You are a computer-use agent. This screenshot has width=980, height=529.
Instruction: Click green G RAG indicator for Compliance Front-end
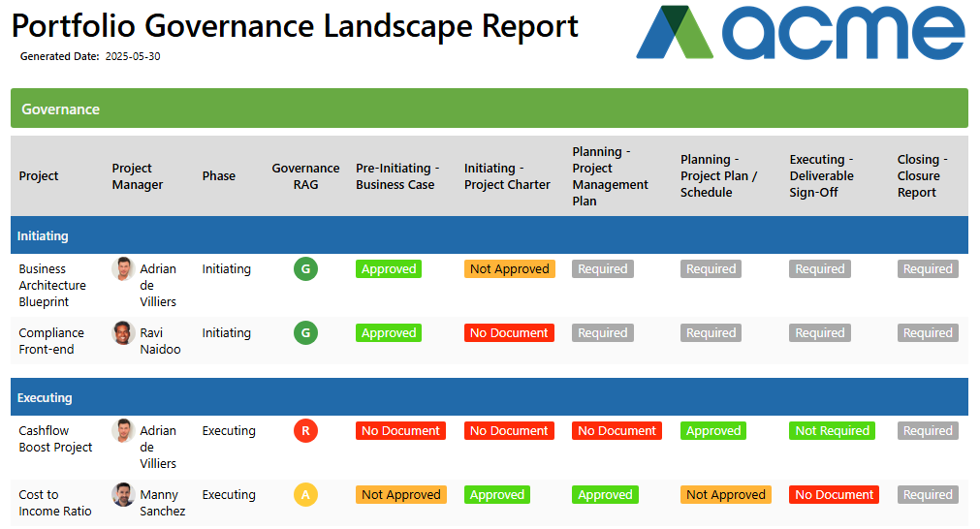pos(305,333)
